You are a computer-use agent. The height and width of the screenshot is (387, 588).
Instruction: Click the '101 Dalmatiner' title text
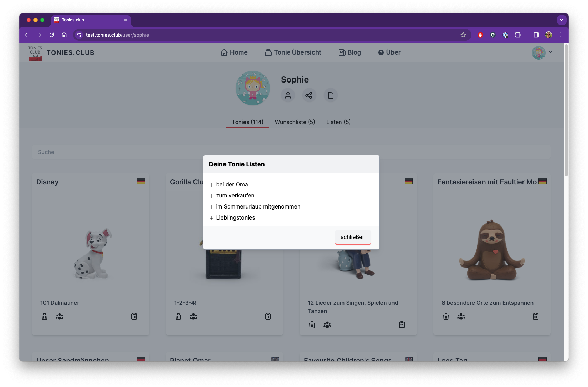coord(60,303)
